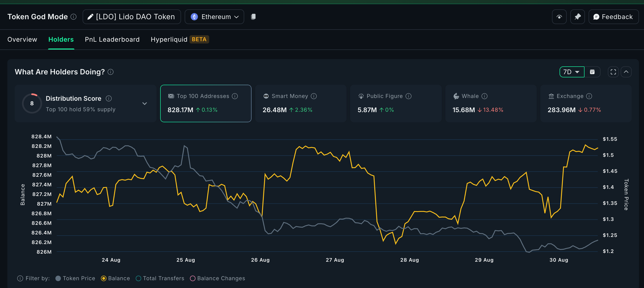Select the Smart Money metric card
Screen dimensions: 644x288
coord(300,103)
